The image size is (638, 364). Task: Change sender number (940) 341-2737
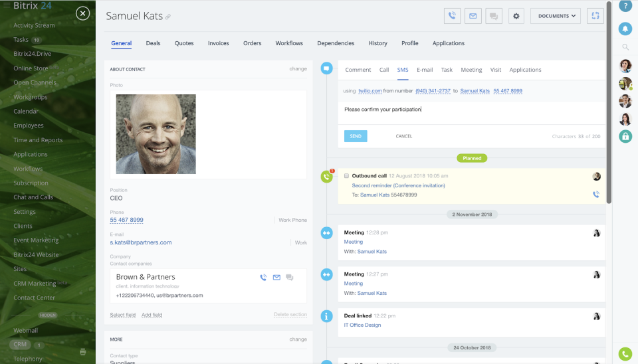point(433,91)
